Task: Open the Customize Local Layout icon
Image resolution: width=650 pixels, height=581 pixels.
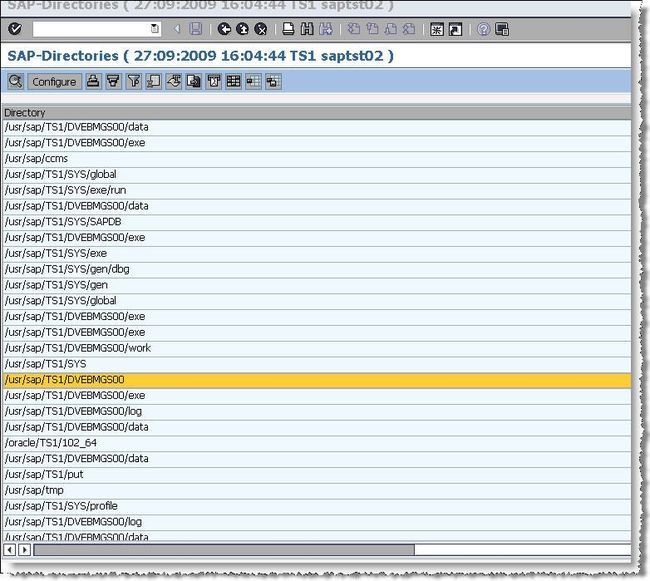Action: [x=502, y=29]
